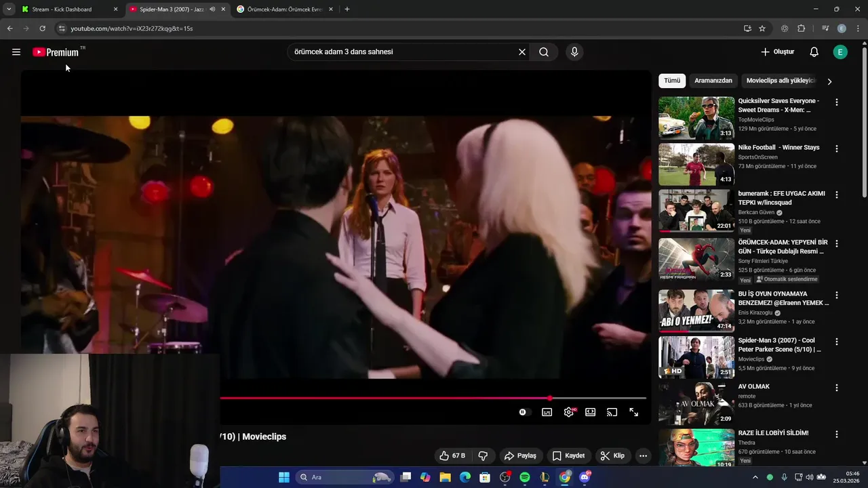This screenshot has height=488, width=868.
Task: Open Microsoft Edge from taskbar
Action: 465,477
